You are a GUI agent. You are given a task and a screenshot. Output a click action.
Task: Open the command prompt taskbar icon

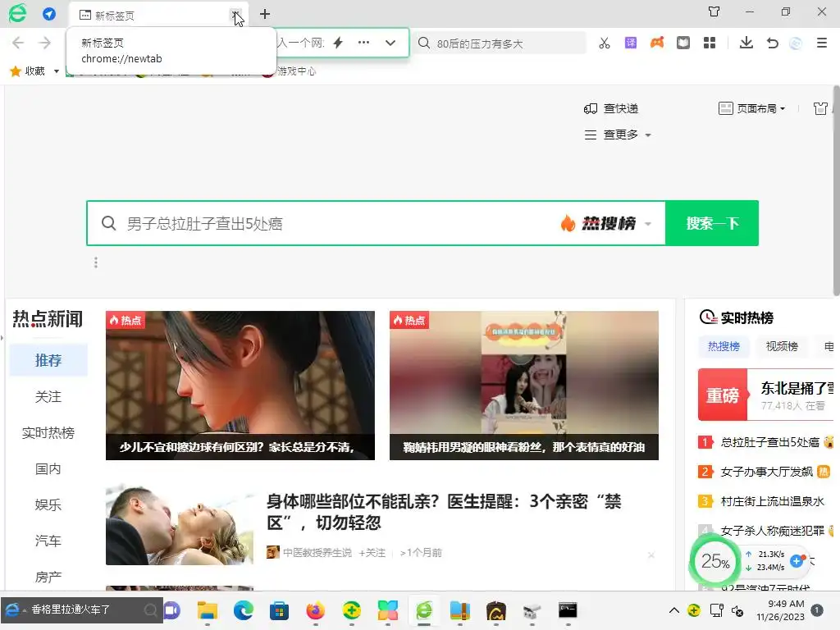(x=568, y=610)
